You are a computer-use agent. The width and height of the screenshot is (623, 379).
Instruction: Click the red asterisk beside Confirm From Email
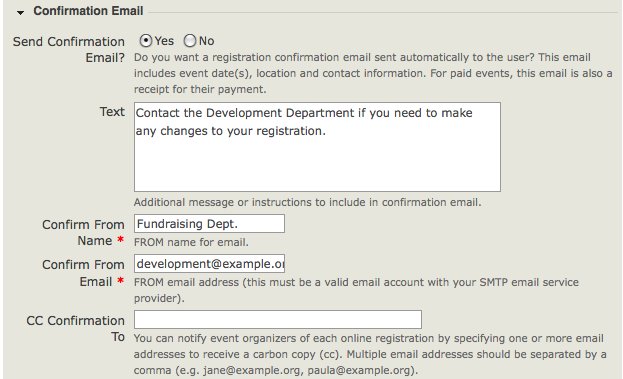click(120, 281)
